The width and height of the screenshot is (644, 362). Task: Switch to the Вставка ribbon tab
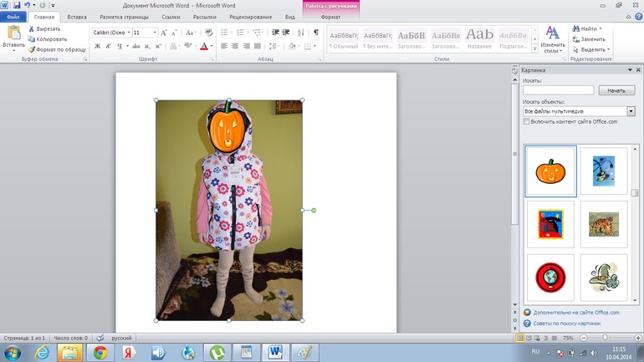click(76, 17)
